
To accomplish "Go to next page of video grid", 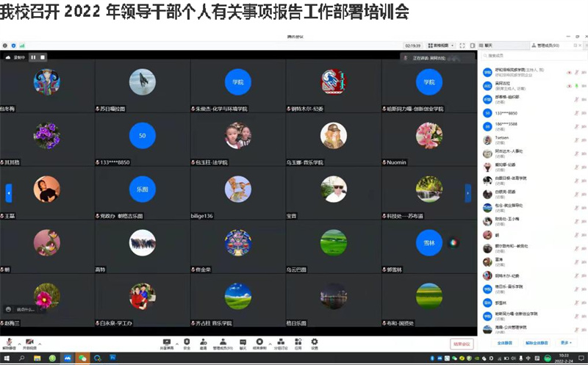I will [468, 192].
